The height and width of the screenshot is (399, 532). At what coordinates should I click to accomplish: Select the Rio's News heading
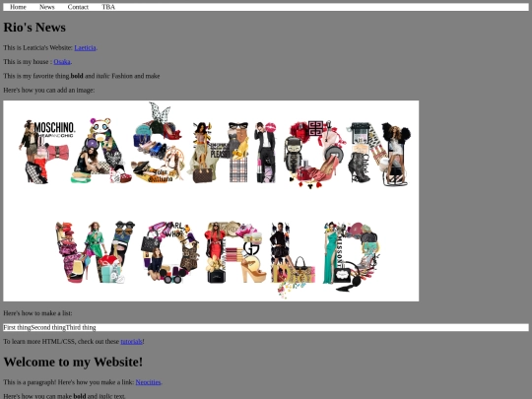pos(34,28)
